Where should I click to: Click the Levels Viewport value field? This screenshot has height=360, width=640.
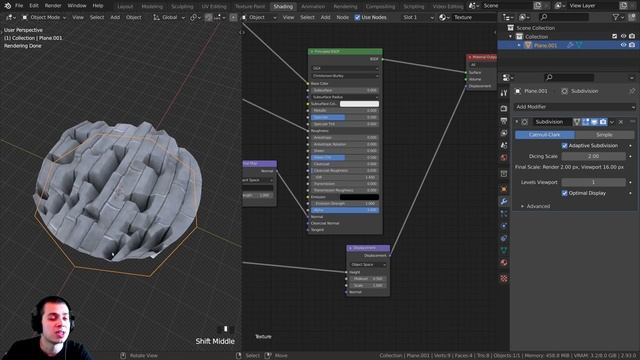[x=593, y=182]
